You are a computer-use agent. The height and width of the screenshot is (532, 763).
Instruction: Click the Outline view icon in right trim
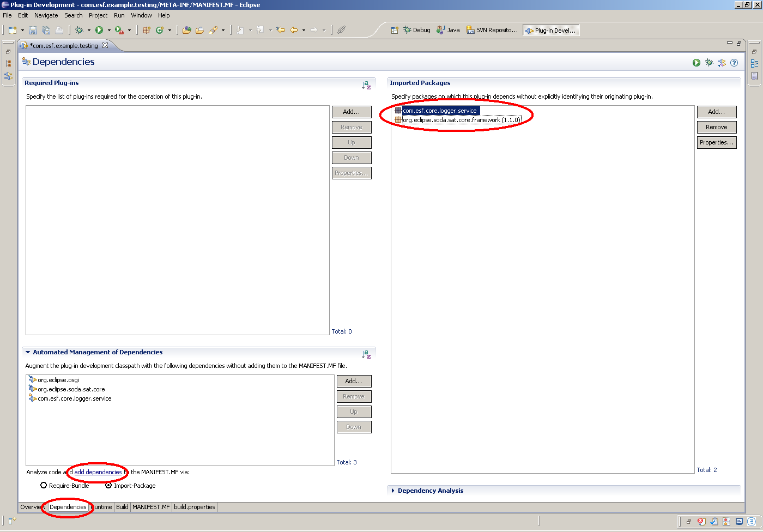click(x=754, y=64)
